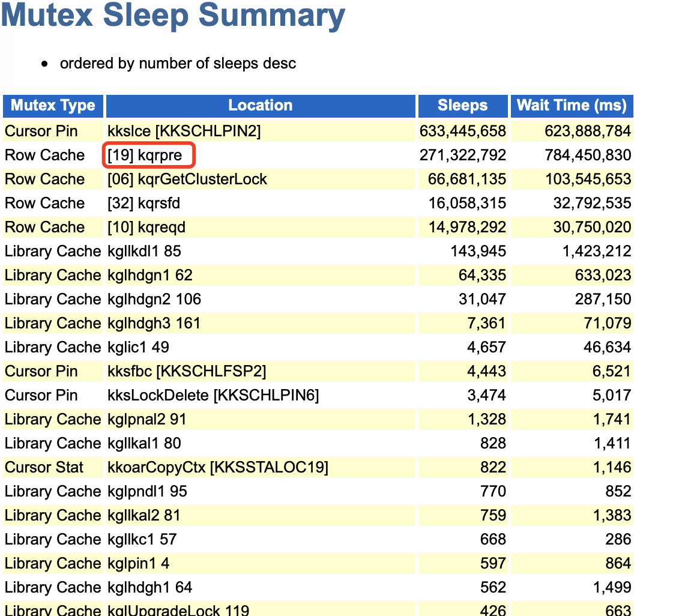Screen dimensions: 676x616
Task: Select the Cursor Stat mutex type cell
Action: [x=44, y=467]
